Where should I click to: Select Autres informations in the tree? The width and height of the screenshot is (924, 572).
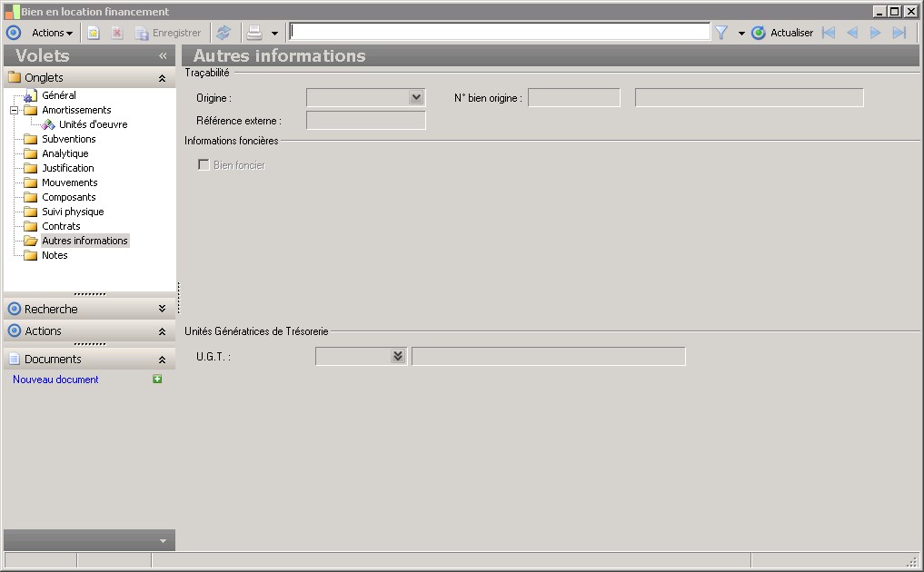[x=84, y=241]
